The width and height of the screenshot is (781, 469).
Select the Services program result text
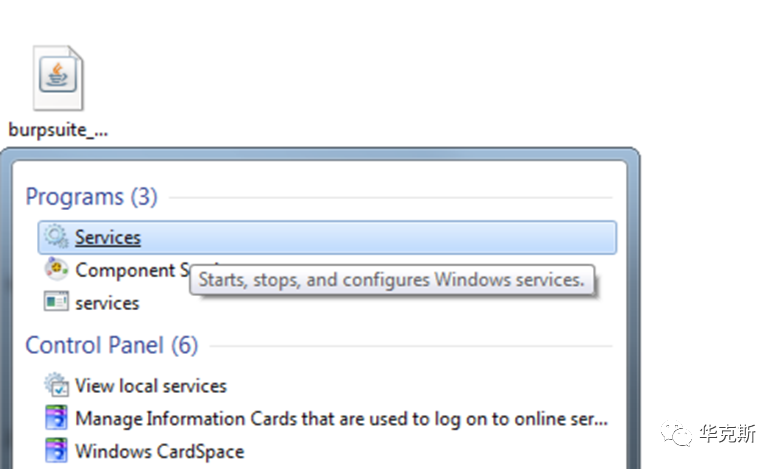[x=108, y=238]
